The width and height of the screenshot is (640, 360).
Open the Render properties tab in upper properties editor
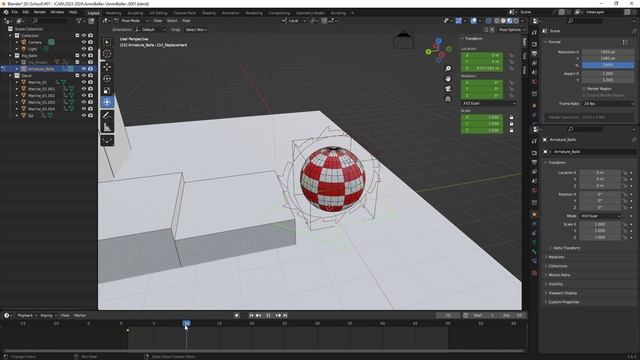(x=534, y=44)
